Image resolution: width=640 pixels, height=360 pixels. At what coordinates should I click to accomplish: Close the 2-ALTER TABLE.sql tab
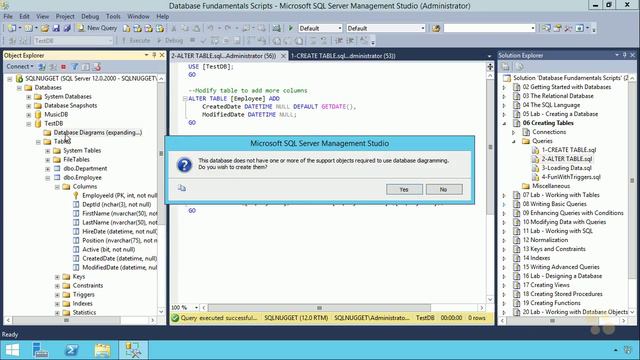point(283,56)
